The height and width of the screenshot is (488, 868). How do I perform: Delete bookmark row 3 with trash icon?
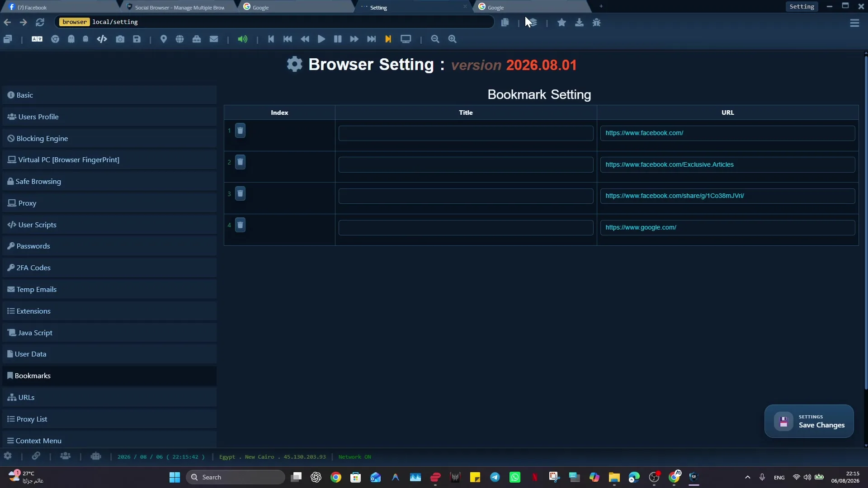tap(241, 194)
